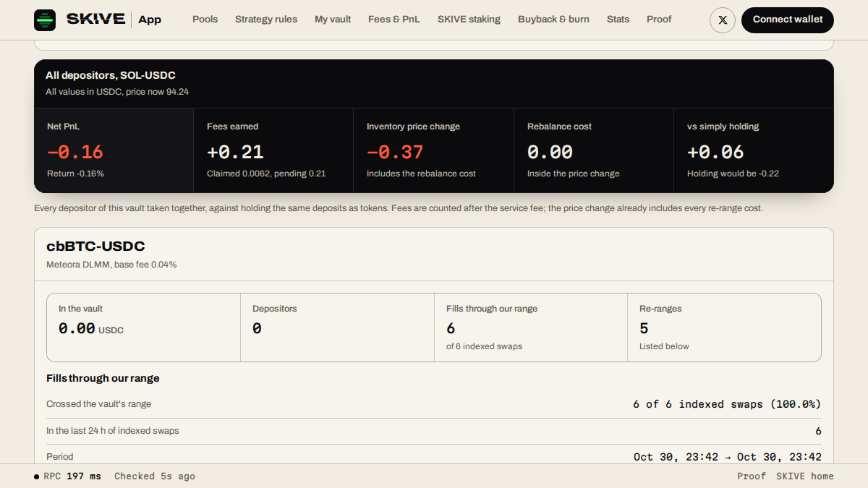Select the Depositors 0 value

point(257,328)
